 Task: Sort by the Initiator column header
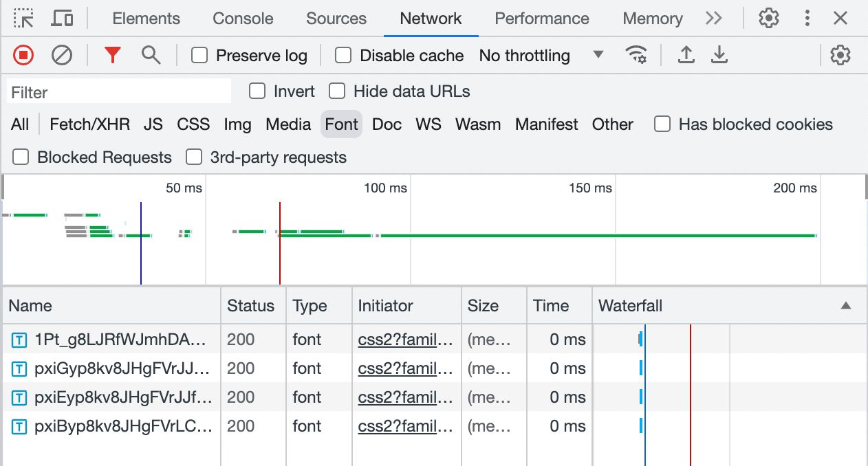406,306
